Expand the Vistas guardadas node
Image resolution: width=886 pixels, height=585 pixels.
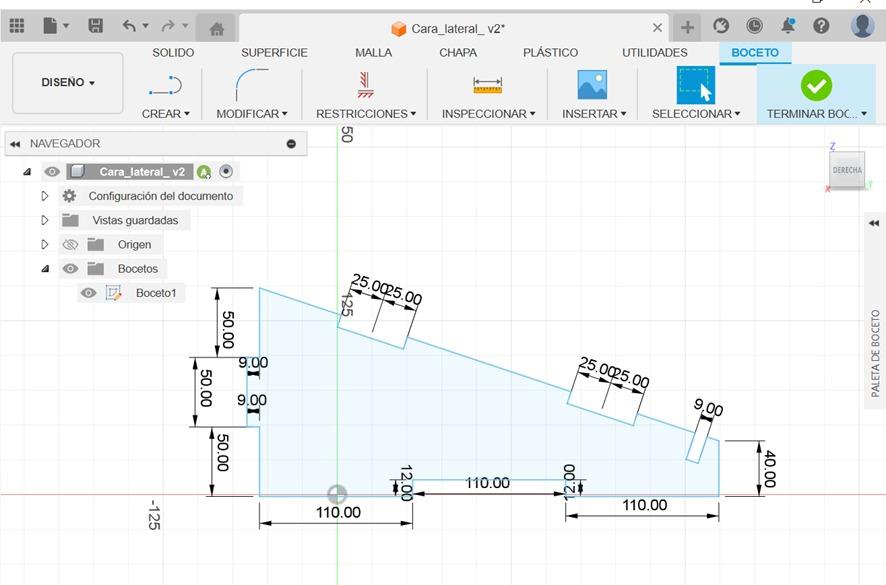click(45, 220)
